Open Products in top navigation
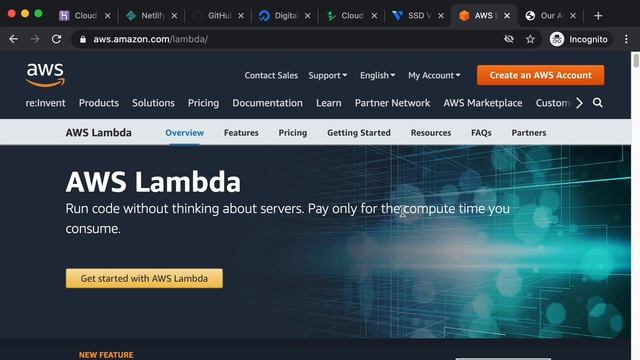Screen dimensions: 640x360 click(x=99, y=103)
